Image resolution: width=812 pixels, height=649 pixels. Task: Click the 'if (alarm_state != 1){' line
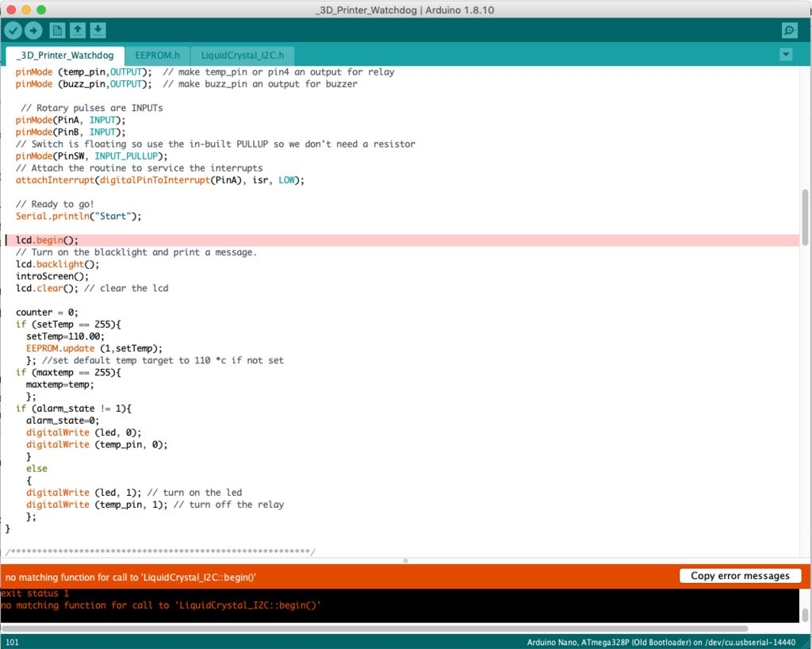coord(74,409)
